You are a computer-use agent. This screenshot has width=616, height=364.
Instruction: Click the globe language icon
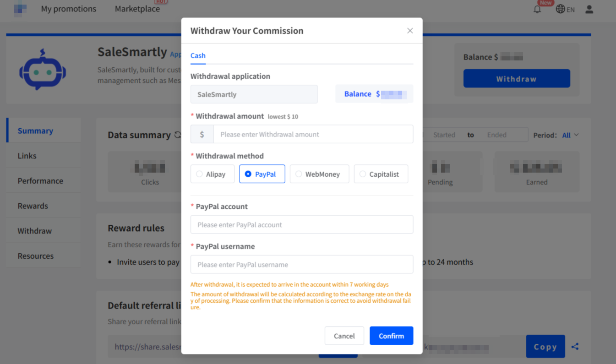(560, 9)
